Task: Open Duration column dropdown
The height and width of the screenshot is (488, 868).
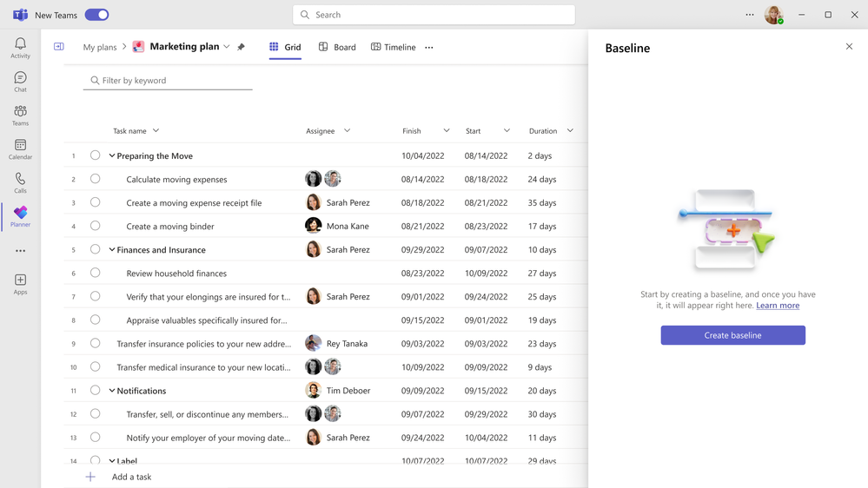Action: [x=570, y=130]
